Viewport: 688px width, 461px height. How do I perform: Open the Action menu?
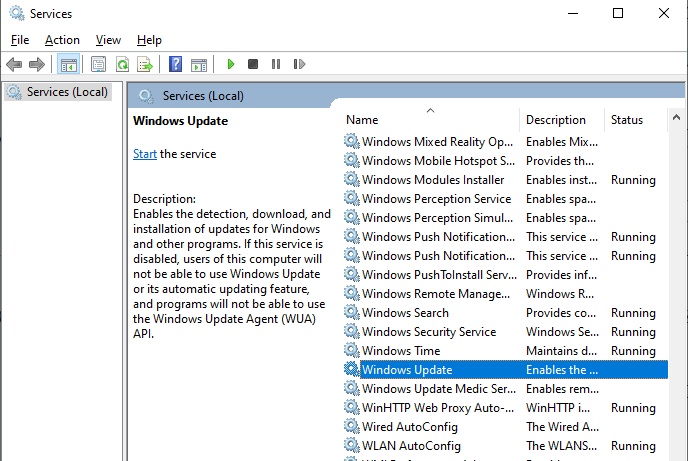click(62, 40)
